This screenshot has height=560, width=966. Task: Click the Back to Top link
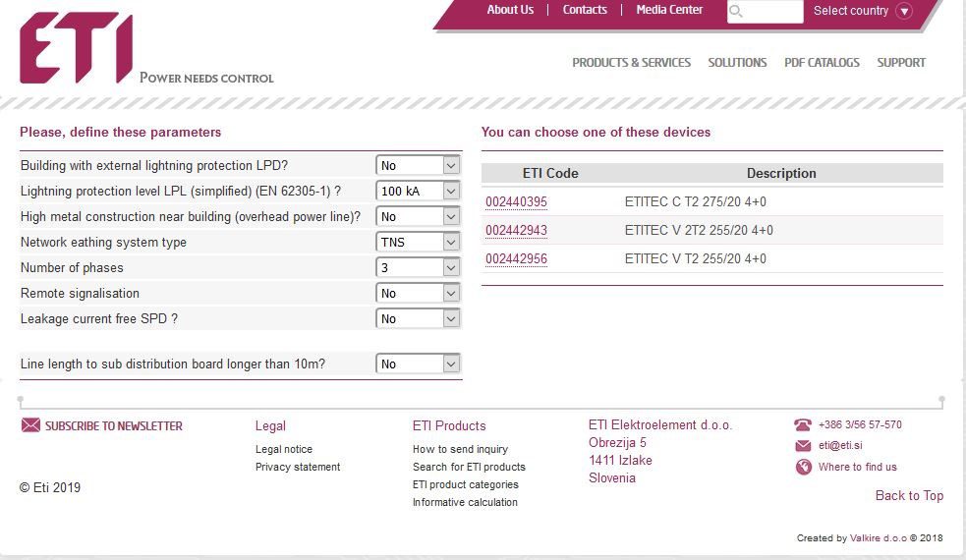909,496
